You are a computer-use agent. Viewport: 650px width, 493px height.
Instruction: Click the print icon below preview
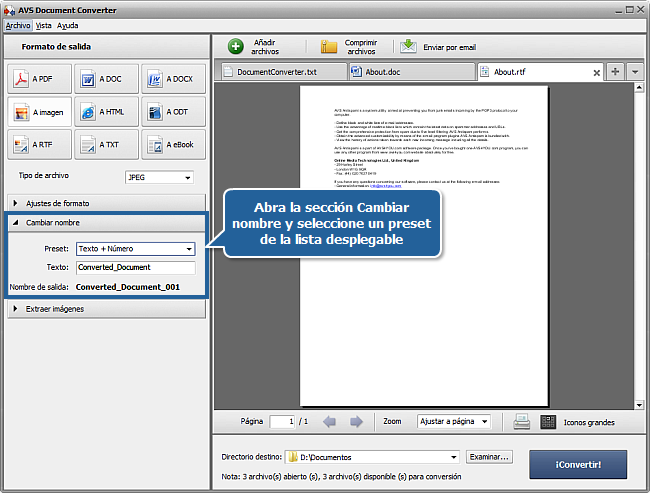(521, 422)
